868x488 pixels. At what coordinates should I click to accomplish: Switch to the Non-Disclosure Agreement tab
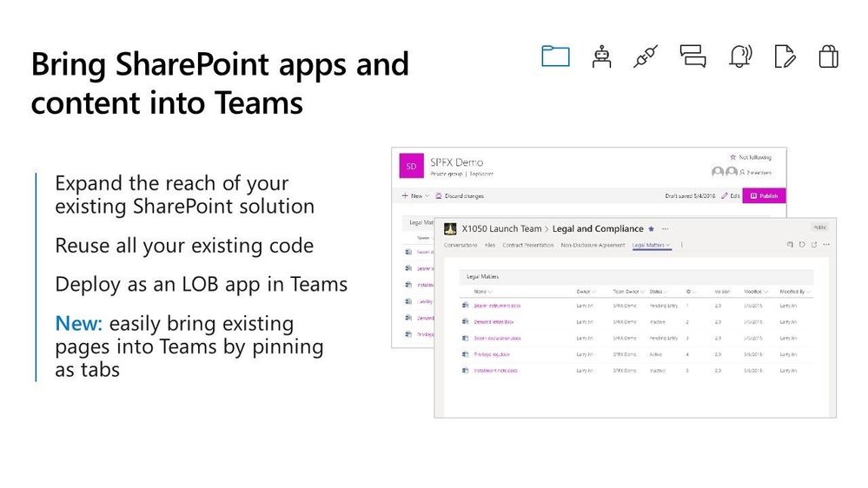(593, 245)
